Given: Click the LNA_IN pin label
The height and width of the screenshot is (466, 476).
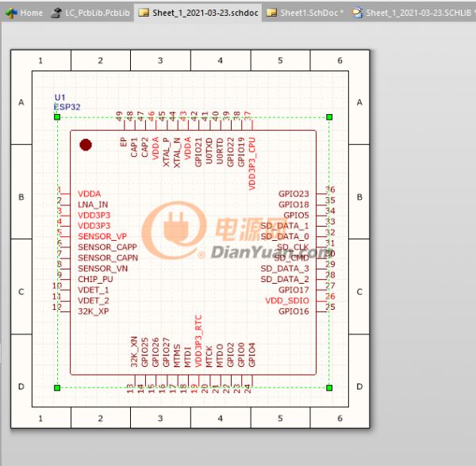Looking at the screenshot, I should (x=93, y=204).
